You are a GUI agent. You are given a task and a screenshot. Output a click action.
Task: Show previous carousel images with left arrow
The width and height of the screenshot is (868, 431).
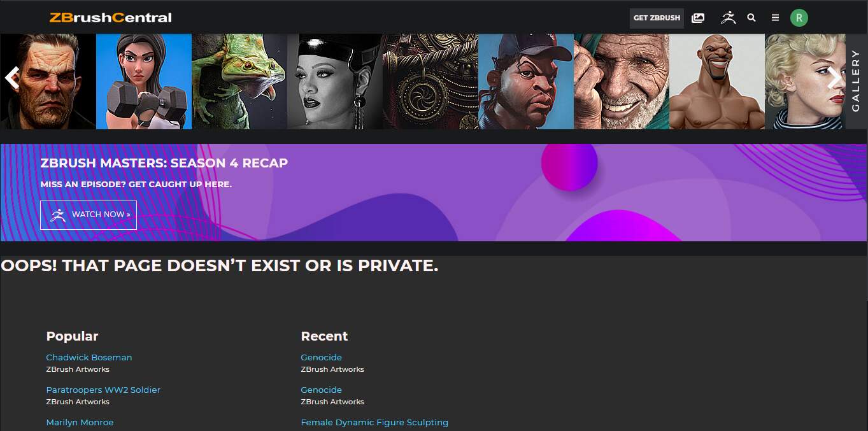pyautogui.click(x=11, y=78)
